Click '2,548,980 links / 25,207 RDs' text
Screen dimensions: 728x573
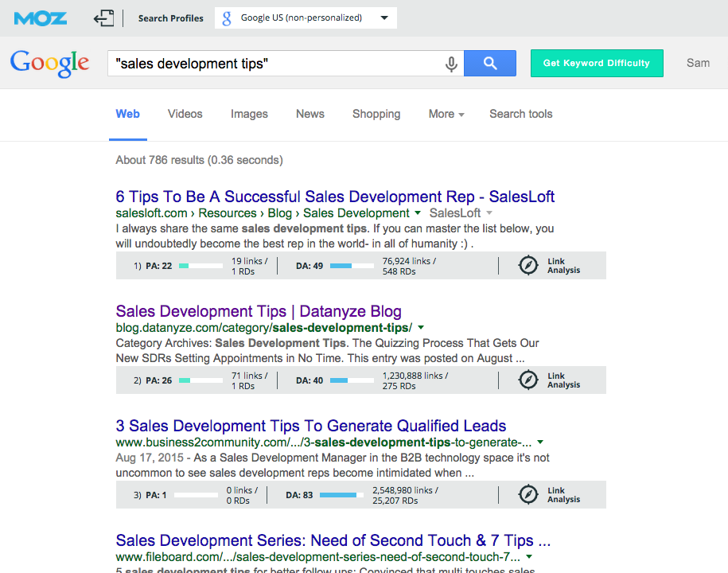pos(405,496)
